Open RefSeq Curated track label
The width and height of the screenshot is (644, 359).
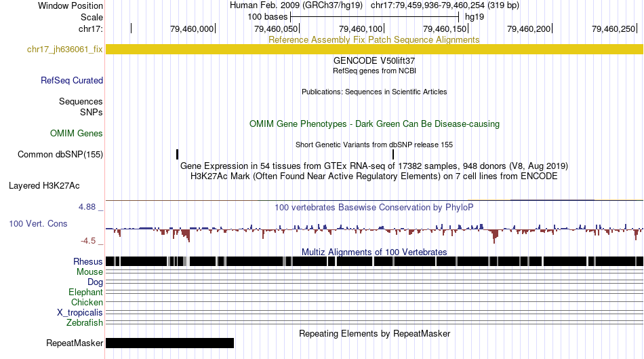click(72, 81)
